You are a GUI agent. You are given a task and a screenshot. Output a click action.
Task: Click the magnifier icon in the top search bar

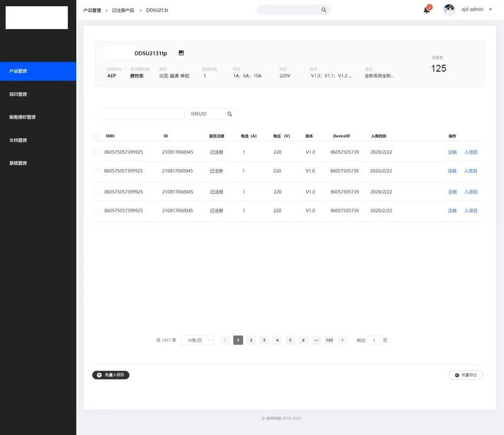tap(324, 10)
